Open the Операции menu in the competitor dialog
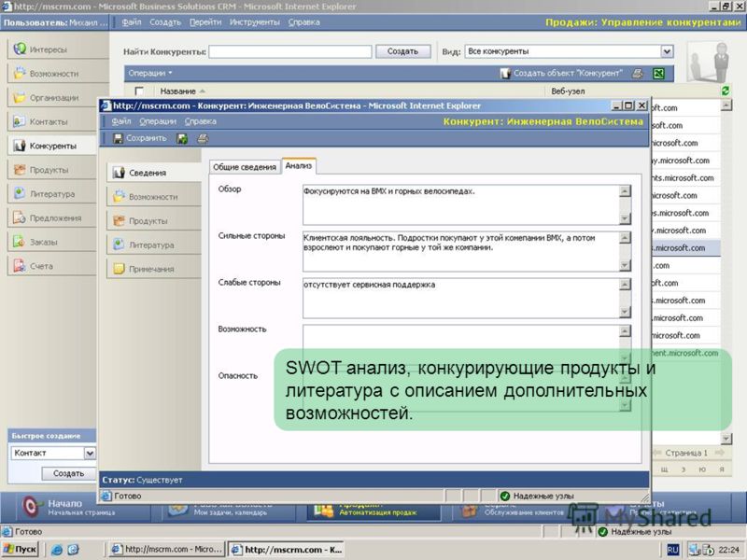The height and width of the screenshot is (560, 747). tap(158, 121)
